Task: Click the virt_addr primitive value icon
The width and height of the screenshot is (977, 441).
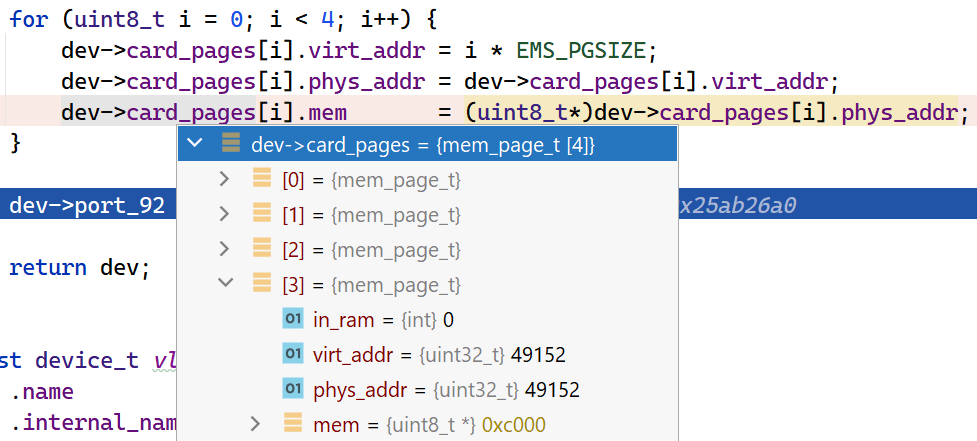Action: click(293, 354)
